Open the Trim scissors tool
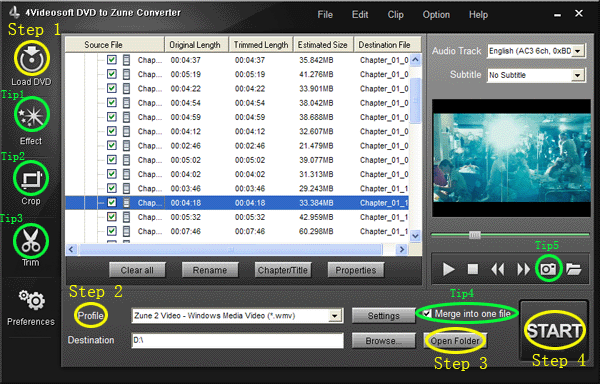 (x=31, y=241)
